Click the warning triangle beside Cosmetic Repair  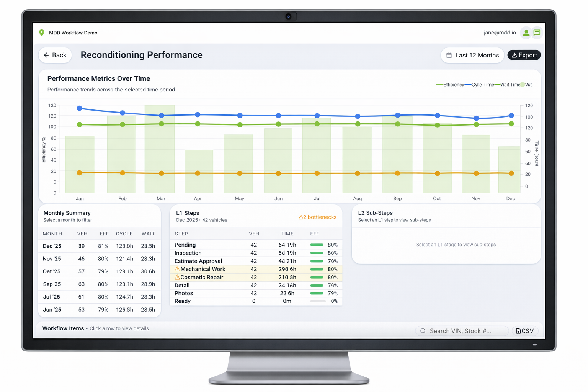click(177, 277)
